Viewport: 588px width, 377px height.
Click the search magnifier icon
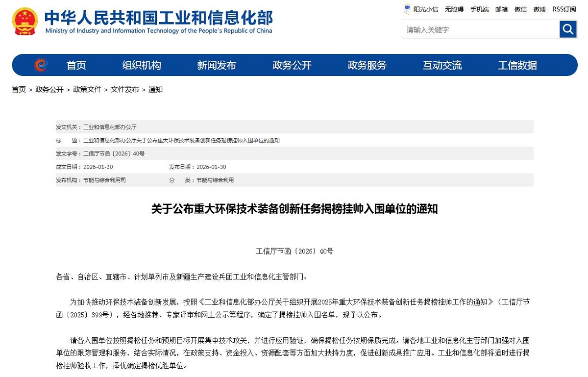568,29
